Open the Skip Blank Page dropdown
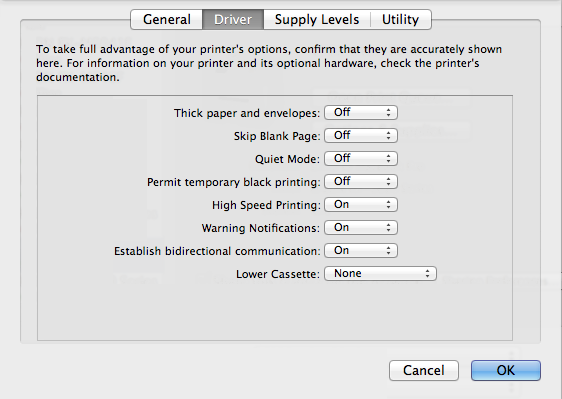This screenshot has height=399, width=562. click(x=361, y=136)
